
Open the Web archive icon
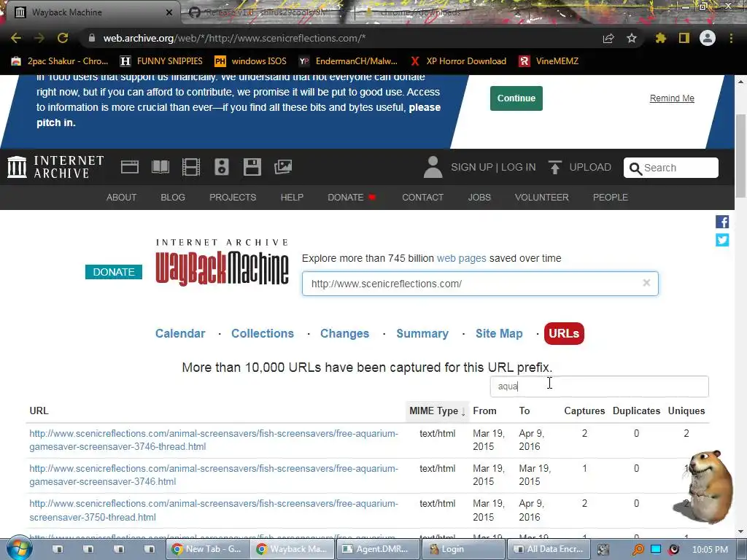[x=130, y=167]
